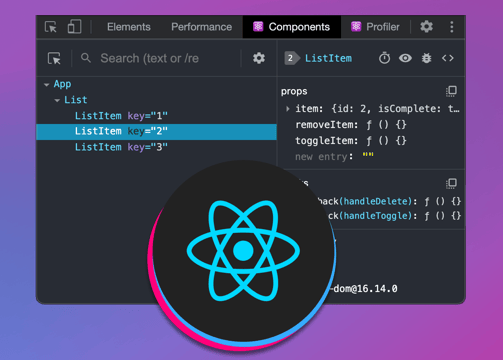The image size is (503, 360).
Task: Click the toggleItem prop row
Action: point(351,141)
